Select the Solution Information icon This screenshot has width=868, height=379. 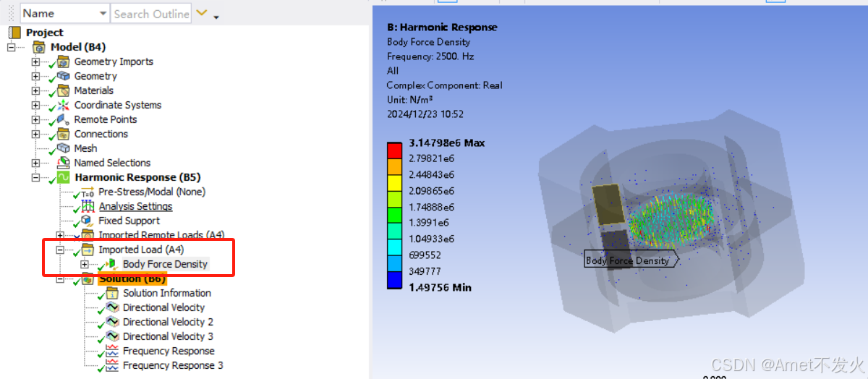coord(111,293)
